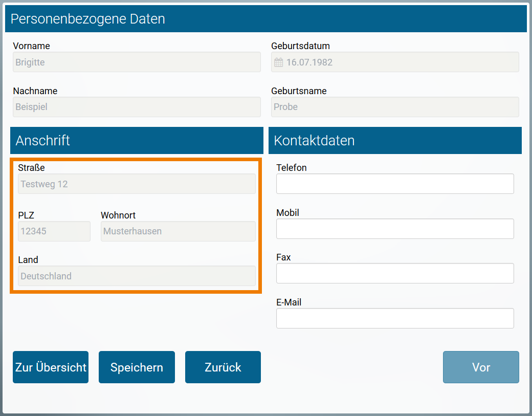Click the E-Mail input field
Screen dimensions: 532x416
(x=395, y=318)
